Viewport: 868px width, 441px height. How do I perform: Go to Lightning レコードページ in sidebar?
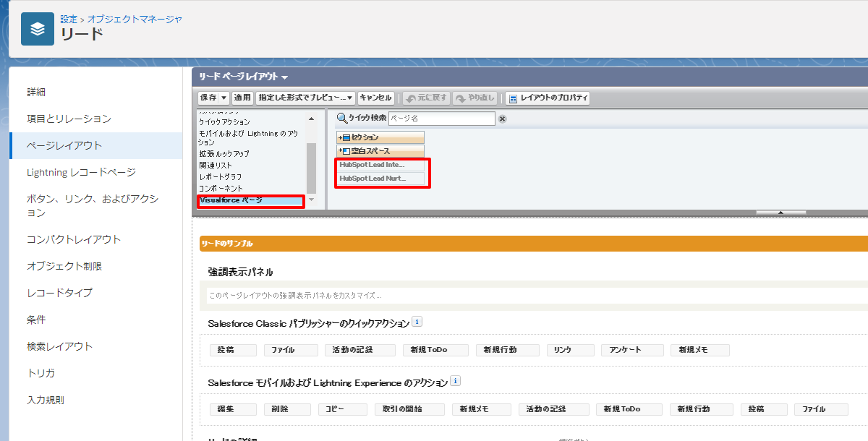pyautogui.click(x=81, y=172)
